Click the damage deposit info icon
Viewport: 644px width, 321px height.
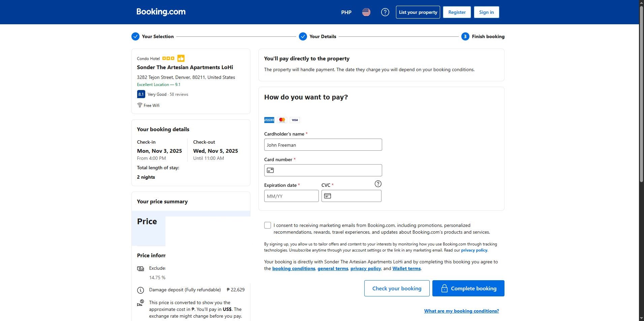pyautogui.click(x=141, y=290)
